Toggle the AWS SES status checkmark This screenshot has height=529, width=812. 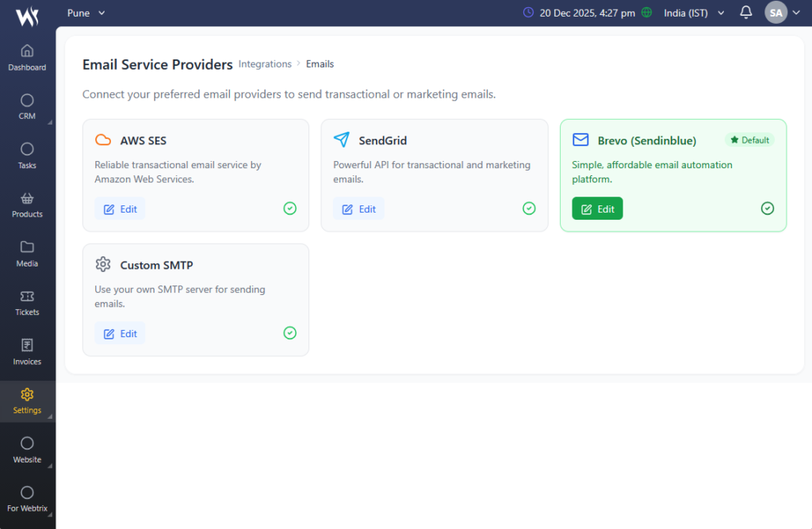290,209
